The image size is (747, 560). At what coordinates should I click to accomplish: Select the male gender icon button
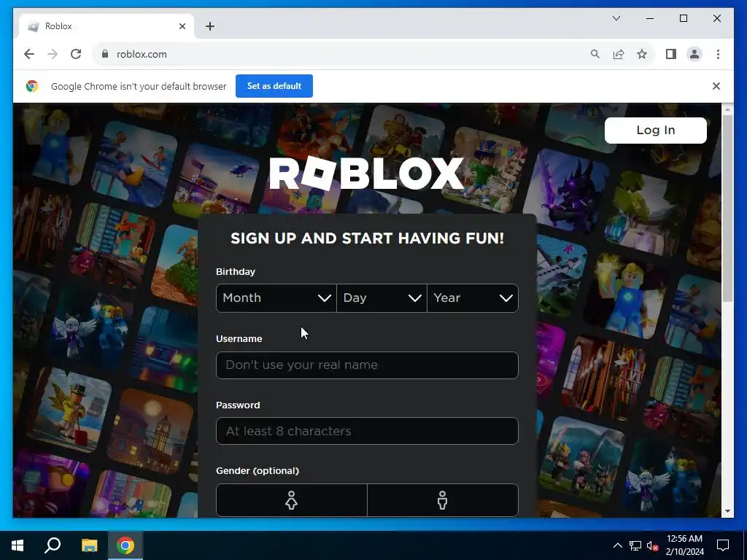[x=443, y=500]
